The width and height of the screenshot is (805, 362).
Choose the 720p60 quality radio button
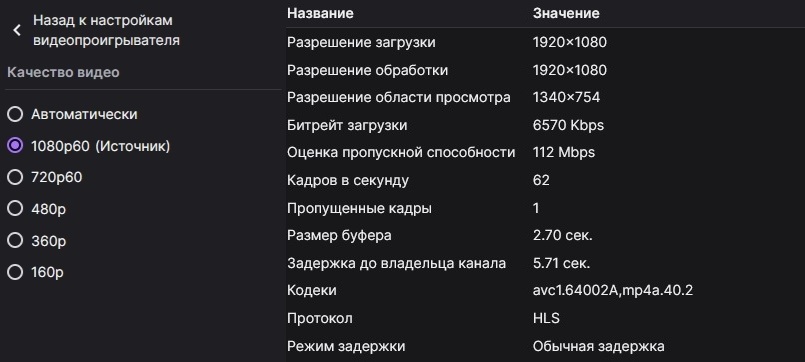15,177
